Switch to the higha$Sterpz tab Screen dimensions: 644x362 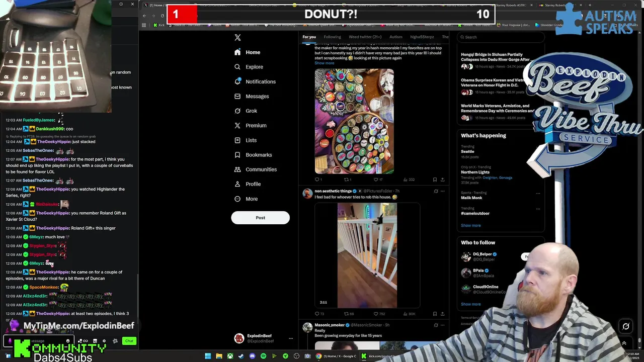pos(422,37)
